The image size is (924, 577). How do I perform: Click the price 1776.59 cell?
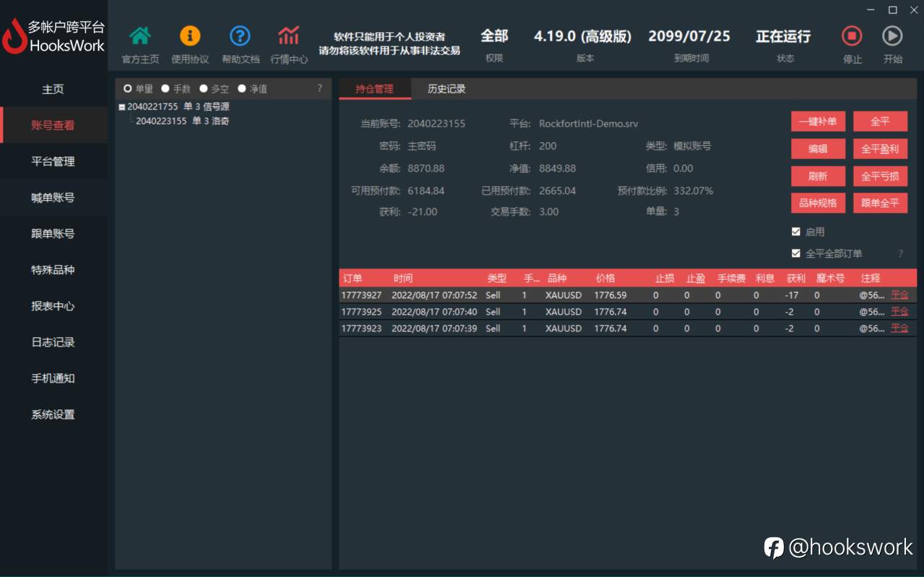click(x=610, y=295)
